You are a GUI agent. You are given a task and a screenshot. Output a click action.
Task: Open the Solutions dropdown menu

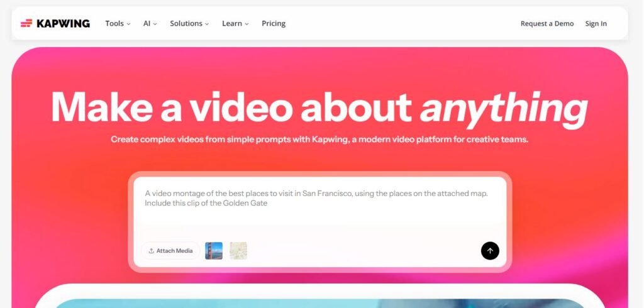189,23
